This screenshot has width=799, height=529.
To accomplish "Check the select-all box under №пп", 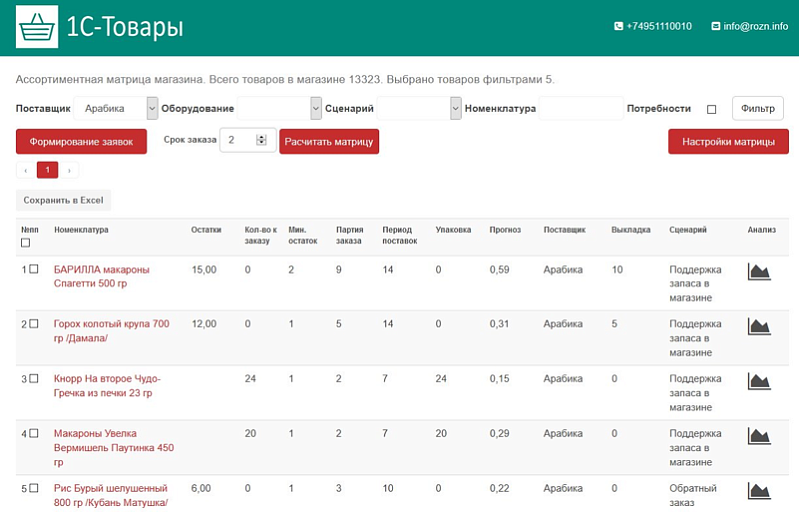I will click(x=25, y=243).
